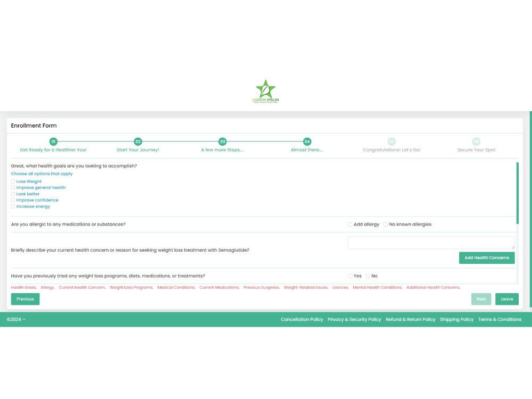Select No for previous weight loss programs
The height and width of the screenshot is (399, 532).
368,276
